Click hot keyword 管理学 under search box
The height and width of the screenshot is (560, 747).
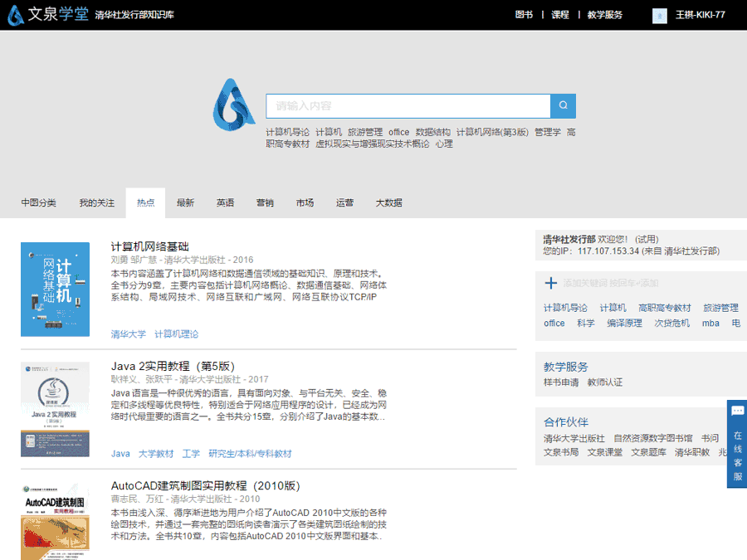tap(548, 132)
